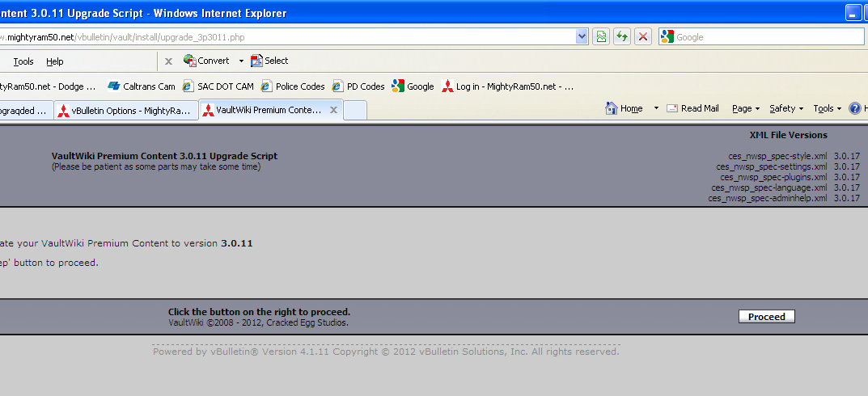The width and height of the screenshot is (868, 396).
Task: Click the blue Help question mark icon
Action: coord(855,107)
